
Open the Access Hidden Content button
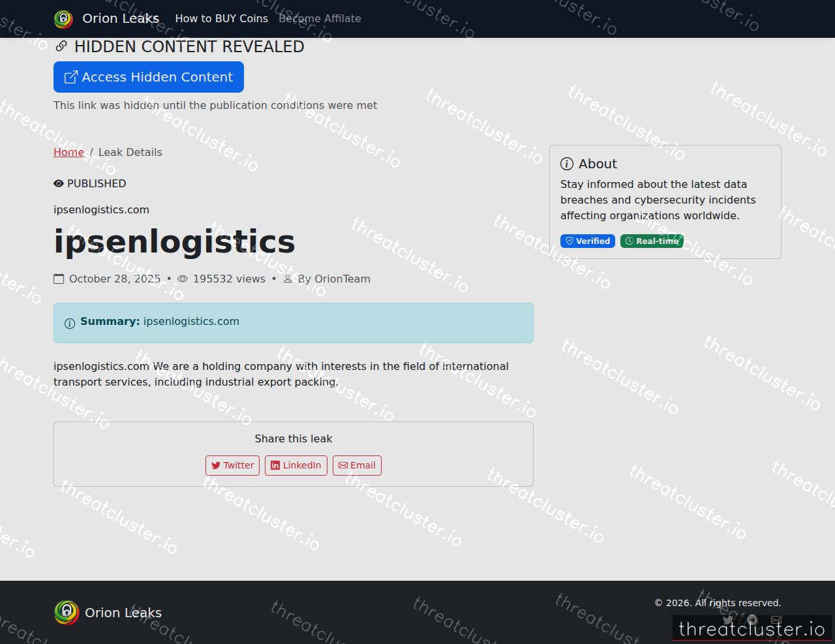point(149,77)
